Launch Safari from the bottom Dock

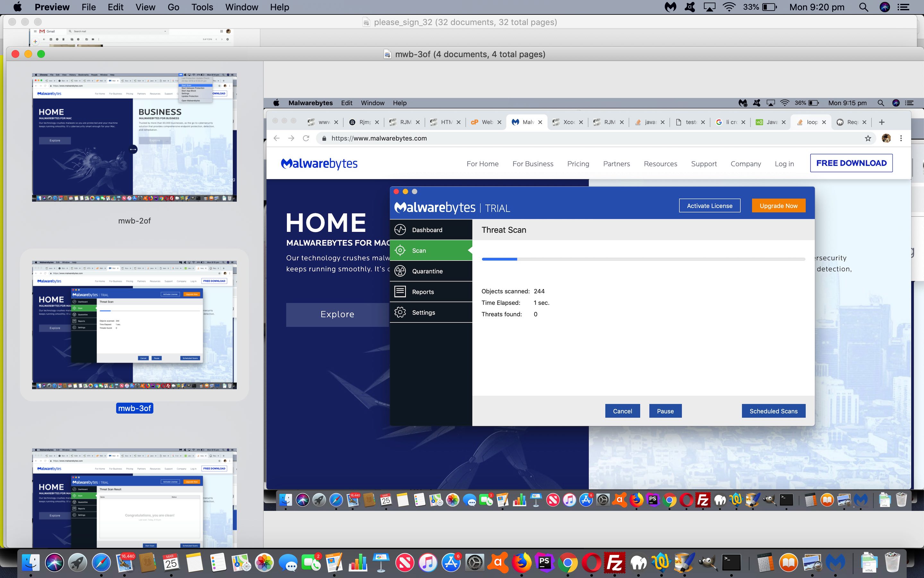click(x=101, y=563)
